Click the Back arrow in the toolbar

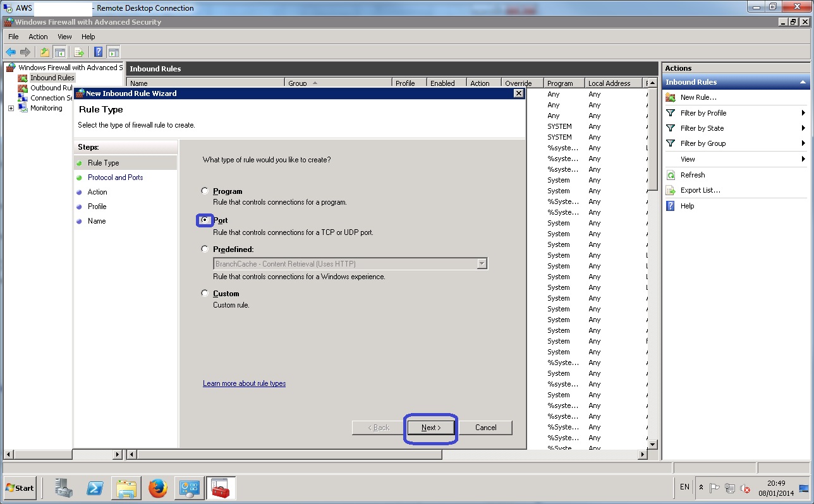coord(11,52)
